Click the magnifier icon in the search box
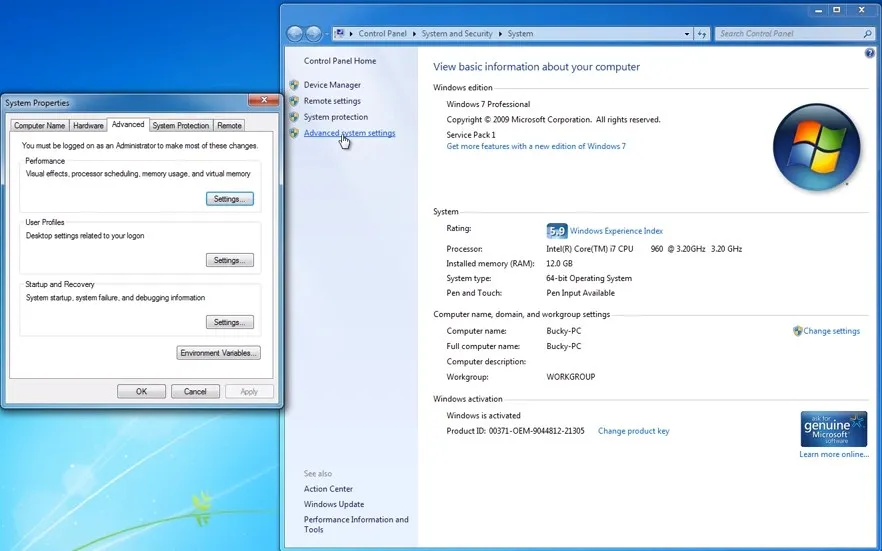 (x=867, y=34)
